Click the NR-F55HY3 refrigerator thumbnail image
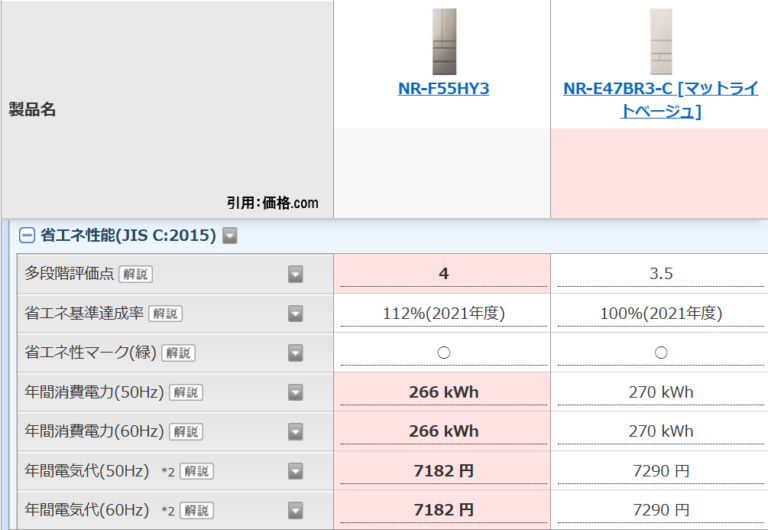Viewport: 768px width, 530px height. 444,42
